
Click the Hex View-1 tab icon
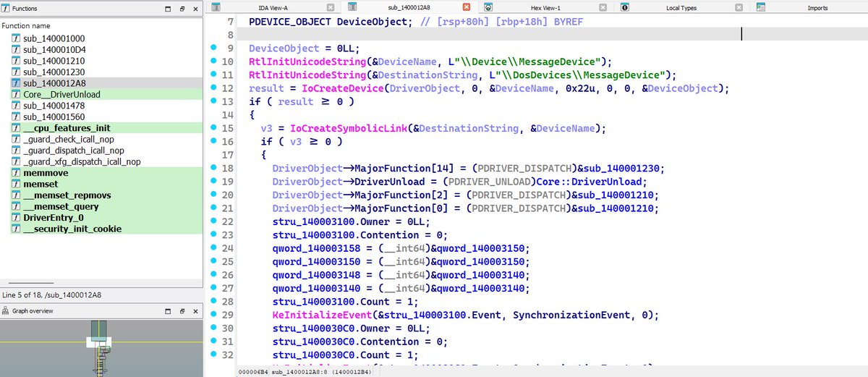pyautogui.click(x=487, y=7)
